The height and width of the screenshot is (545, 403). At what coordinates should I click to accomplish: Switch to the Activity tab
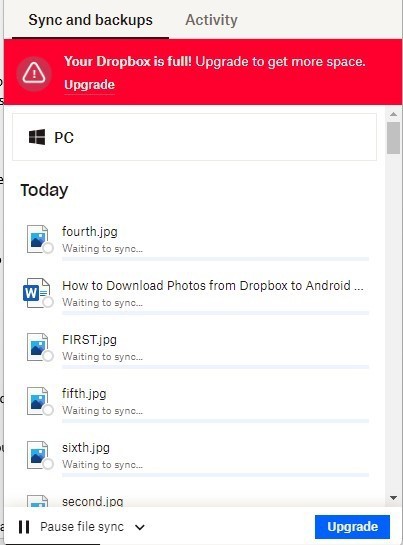point(211,20)
